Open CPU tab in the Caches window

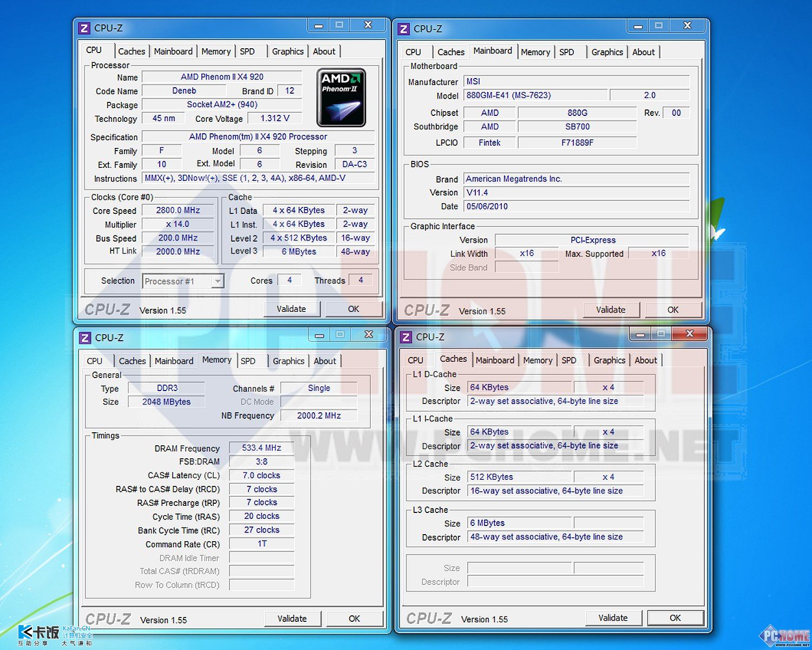[x=415, y=360]
